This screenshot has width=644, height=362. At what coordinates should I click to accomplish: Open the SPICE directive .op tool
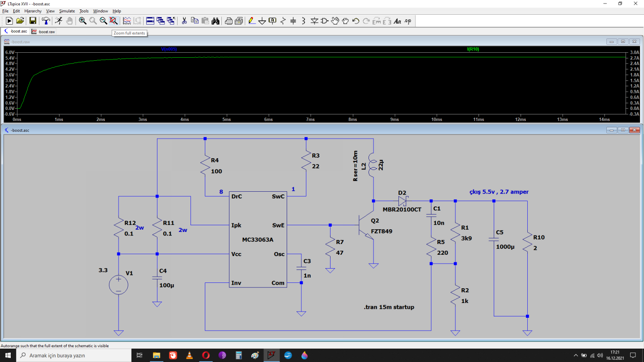(x=407, y=21)
